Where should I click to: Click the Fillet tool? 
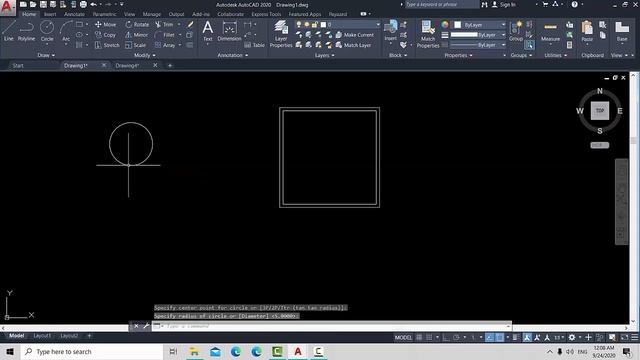(x=165, y=35)
